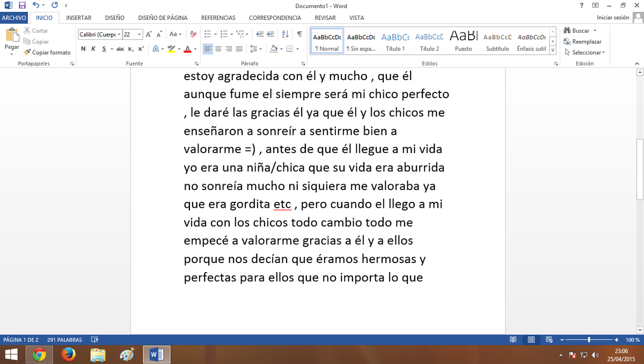This screenshot has height=364, width=644.
Task: Toggle Negrita bold formatting
Action: (x=83, y=49)
